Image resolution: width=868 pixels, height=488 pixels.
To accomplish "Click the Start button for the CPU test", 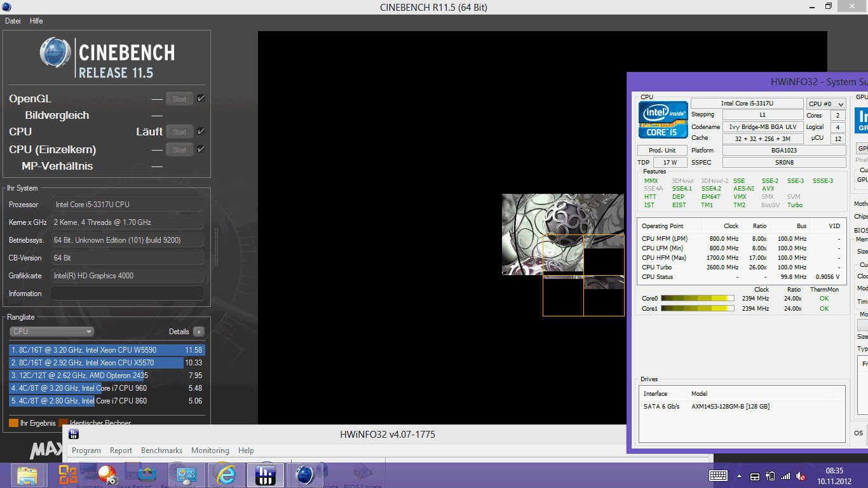I will click(x=180, y=132).
